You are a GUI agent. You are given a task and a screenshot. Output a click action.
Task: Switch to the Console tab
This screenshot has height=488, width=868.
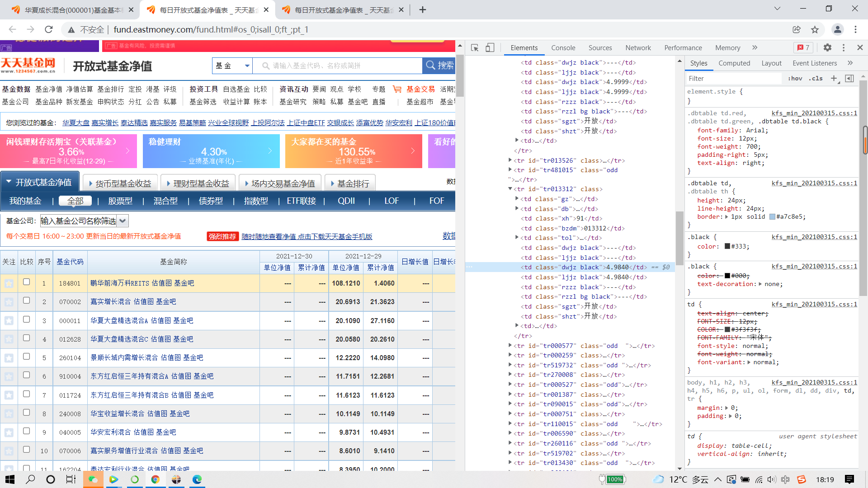563,47
